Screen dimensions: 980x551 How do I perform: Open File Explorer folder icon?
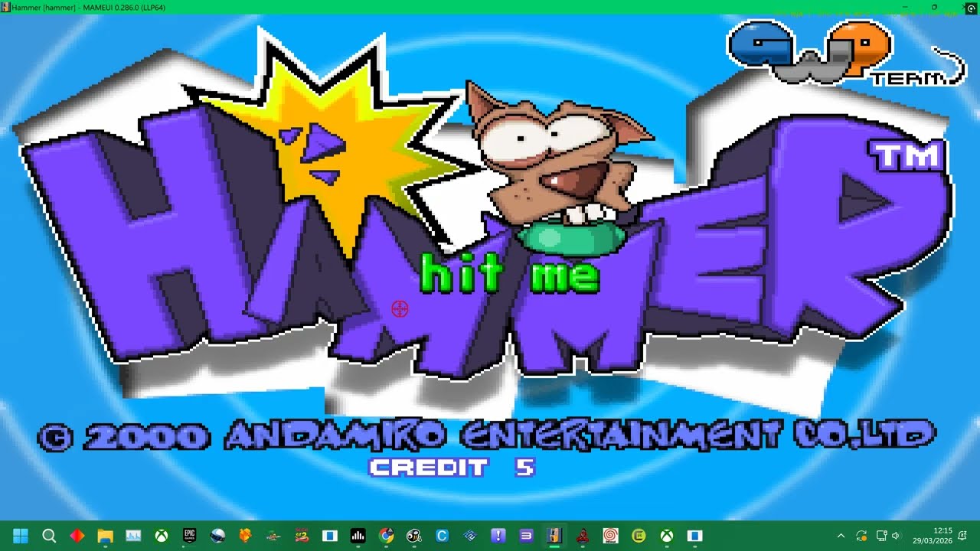pyautogui.click(x=105, y=536)
